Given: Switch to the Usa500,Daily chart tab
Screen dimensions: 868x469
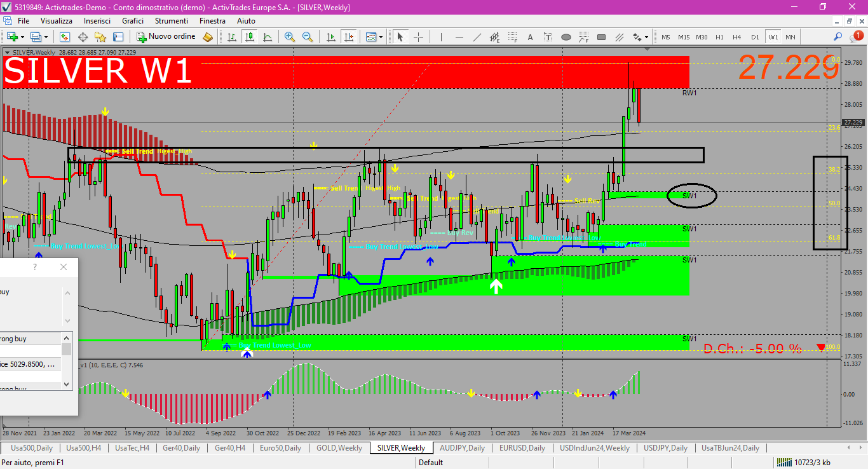Looking at the screenshot, I should click(32, 448).
